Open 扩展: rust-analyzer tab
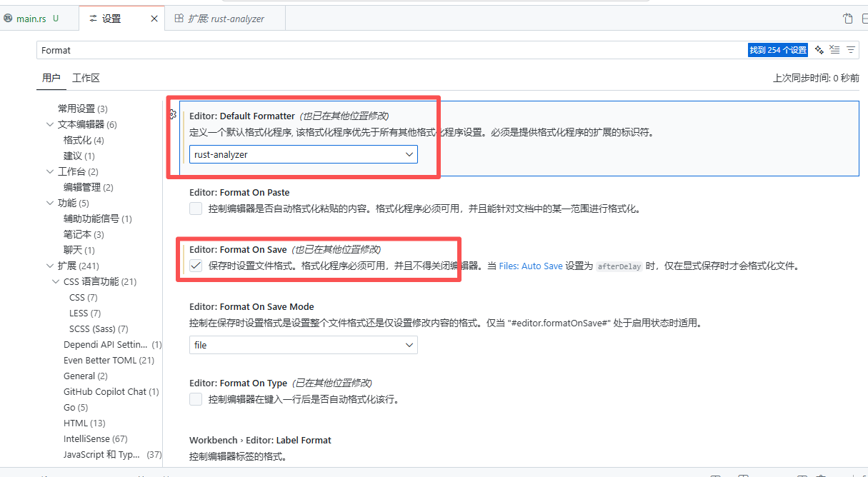 point(226,19)
